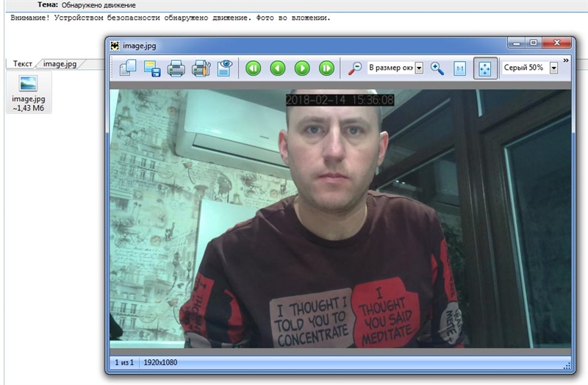Screen dimensions: 588x385
Task: Open the zoom mode dropdown arrow
Action: [420, 68]
